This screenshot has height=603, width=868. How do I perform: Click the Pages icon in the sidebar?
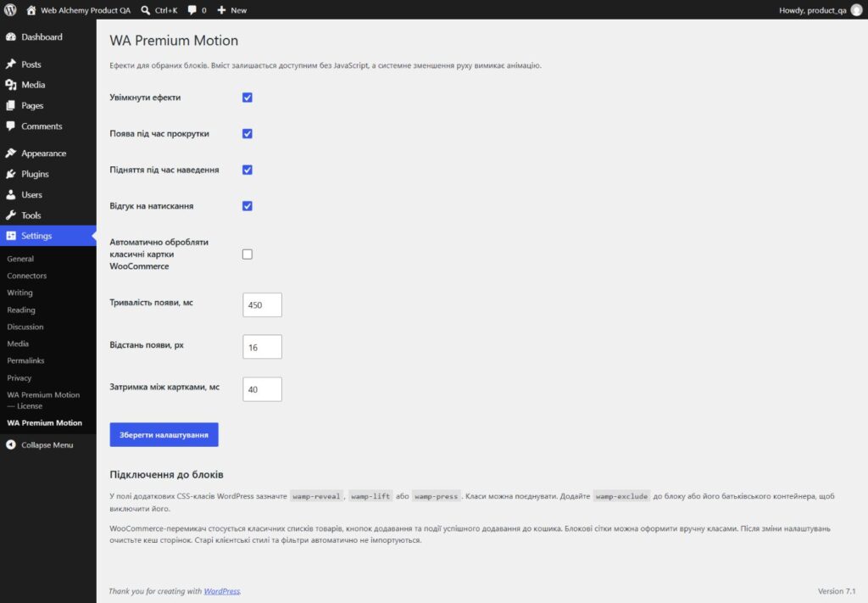(x=10, y=105)
